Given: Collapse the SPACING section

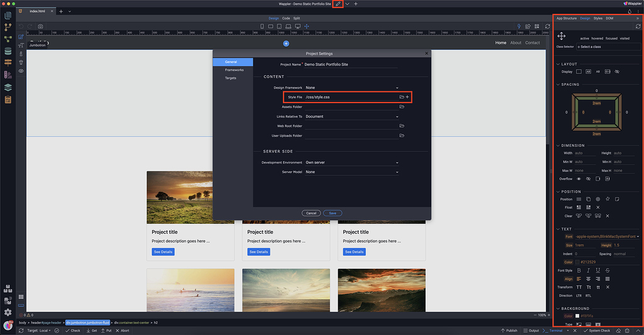Looking at the screenshot, I should 558,84.
